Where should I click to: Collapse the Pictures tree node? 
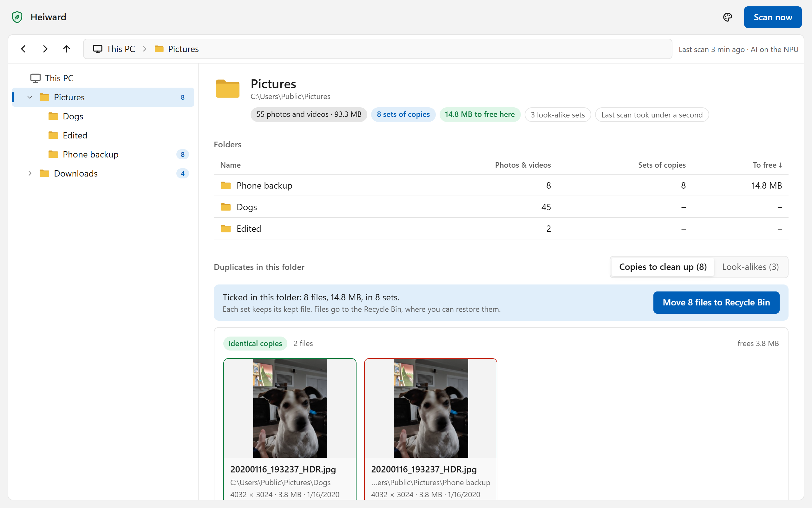pyautogui.click(x=30, y=97)
